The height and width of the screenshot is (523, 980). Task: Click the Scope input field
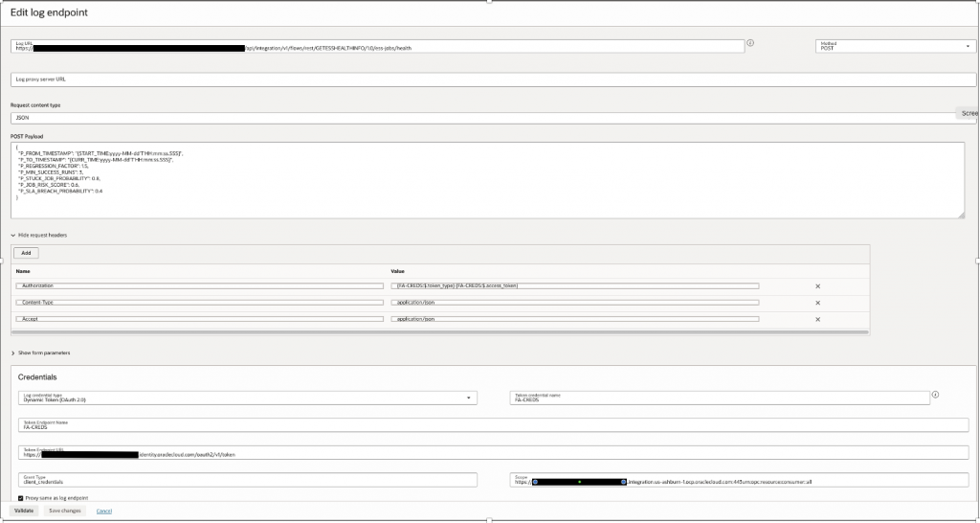740,480
